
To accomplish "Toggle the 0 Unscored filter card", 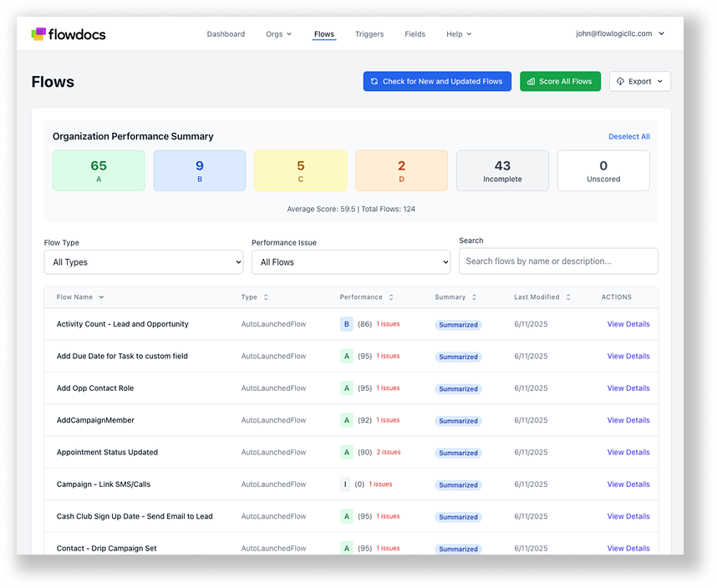I will coord(603,170).
